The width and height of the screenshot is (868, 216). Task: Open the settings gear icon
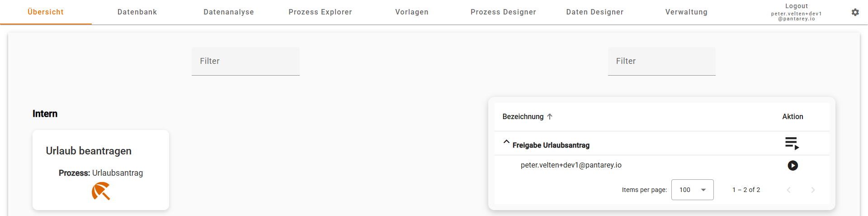[855, 12]
